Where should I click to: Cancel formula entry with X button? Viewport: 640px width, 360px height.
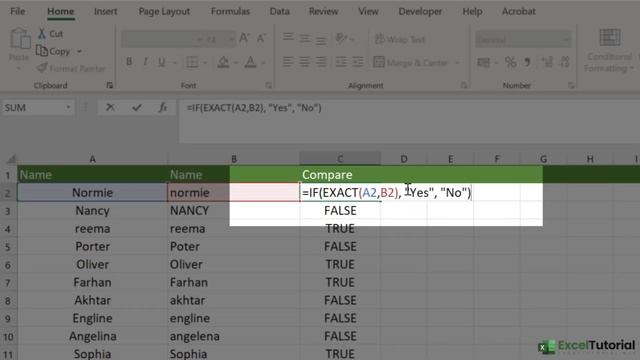click(x=110, y=107)
